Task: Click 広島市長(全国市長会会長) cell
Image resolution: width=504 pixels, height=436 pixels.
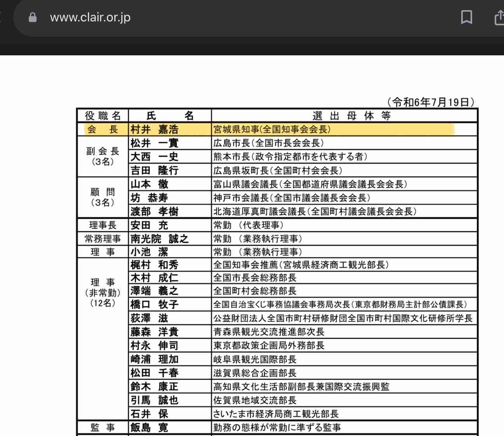Action: 345,143
